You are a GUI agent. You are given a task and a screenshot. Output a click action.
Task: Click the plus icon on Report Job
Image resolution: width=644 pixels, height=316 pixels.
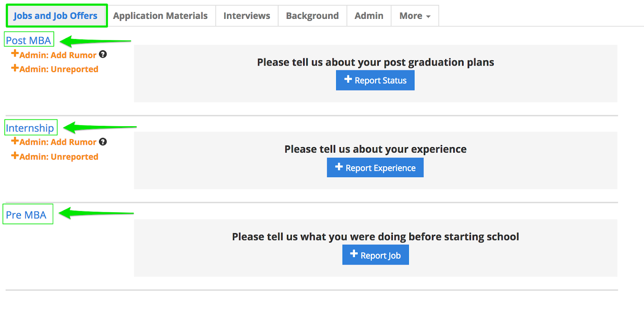click(354, 254)
